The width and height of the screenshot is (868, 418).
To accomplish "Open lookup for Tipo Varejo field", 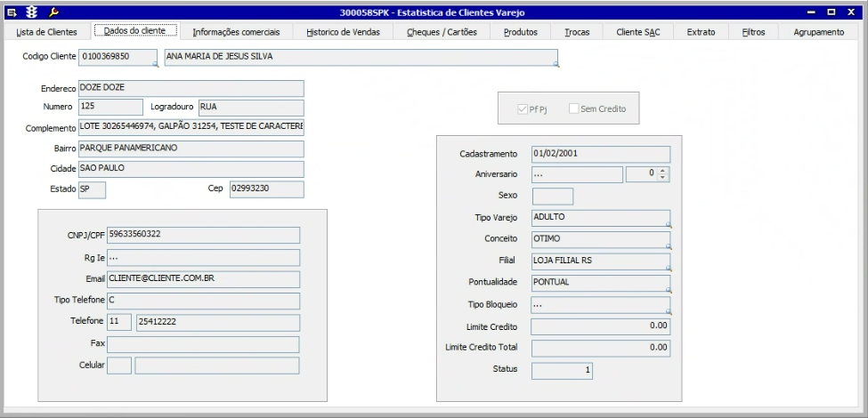I will click(669, 225).
